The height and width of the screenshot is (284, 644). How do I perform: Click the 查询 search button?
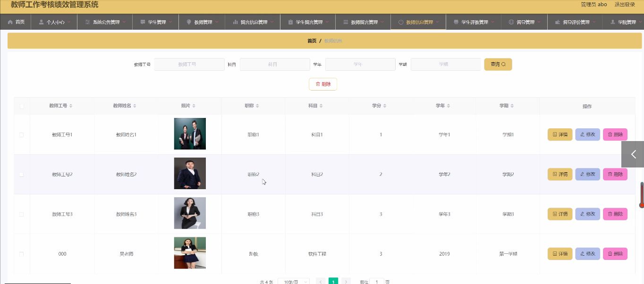(x=498, y=64)
